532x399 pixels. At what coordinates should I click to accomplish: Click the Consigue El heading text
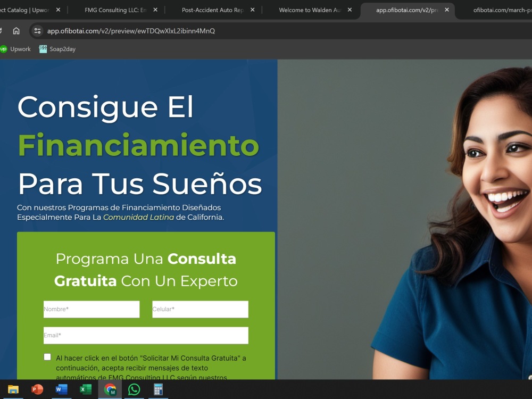(105, 107)
